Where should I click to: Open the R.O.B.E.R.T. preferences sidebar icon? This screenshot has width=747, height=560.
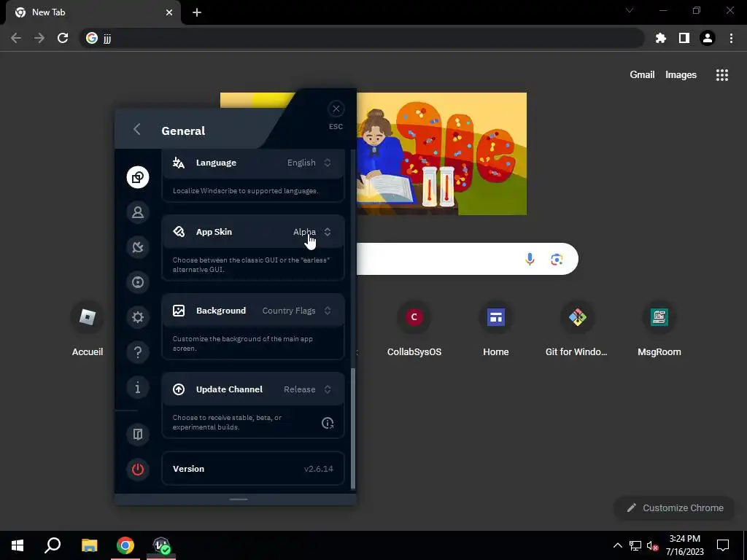tap(138, 282)
